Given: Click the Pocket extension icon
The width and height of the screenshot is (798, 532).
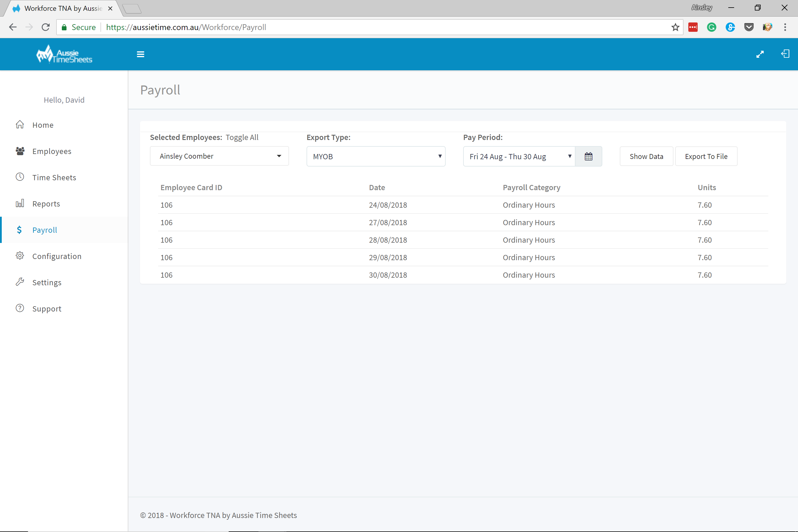Looking at the screenshot, I should pos(749,27).
